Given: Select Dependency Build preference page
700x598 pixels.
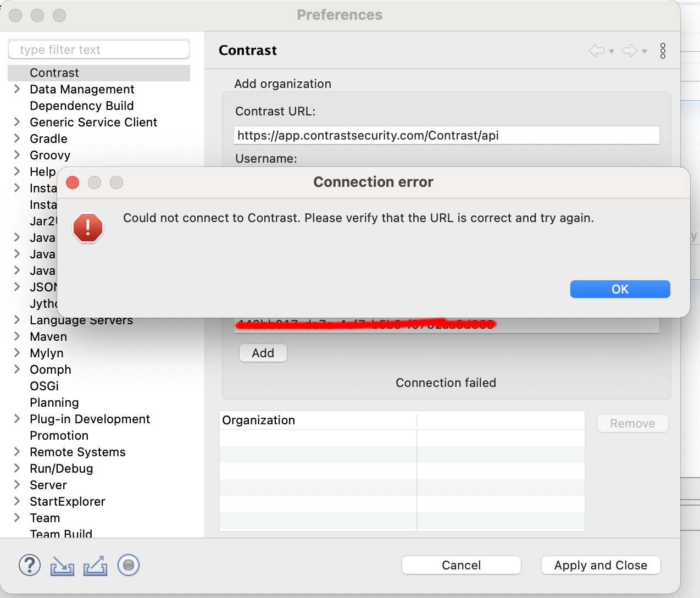Looking at the screenshot, I should tap(82, 106).
